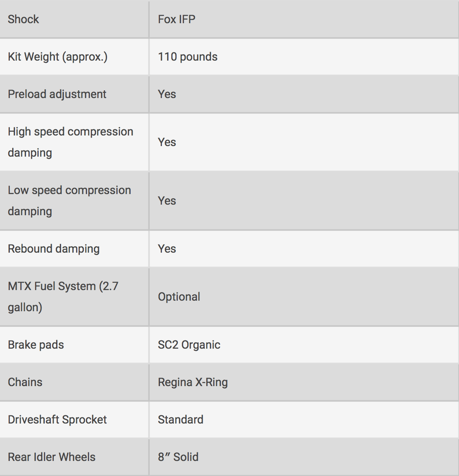Click MTX Fuel System (2.7 gallon) label
Screen dimensions: 459x476
pos(63,297)
